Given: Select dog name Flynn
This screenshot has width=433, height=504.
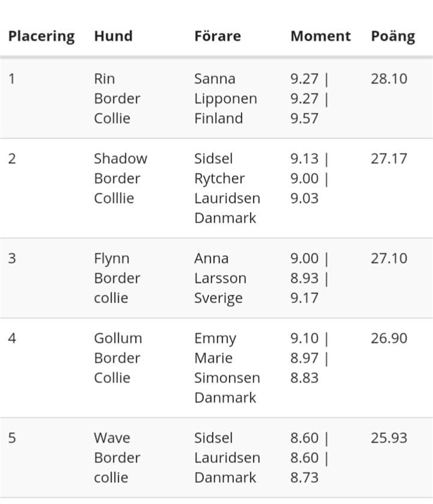Looking at the screenshot, I should [111, 259].
